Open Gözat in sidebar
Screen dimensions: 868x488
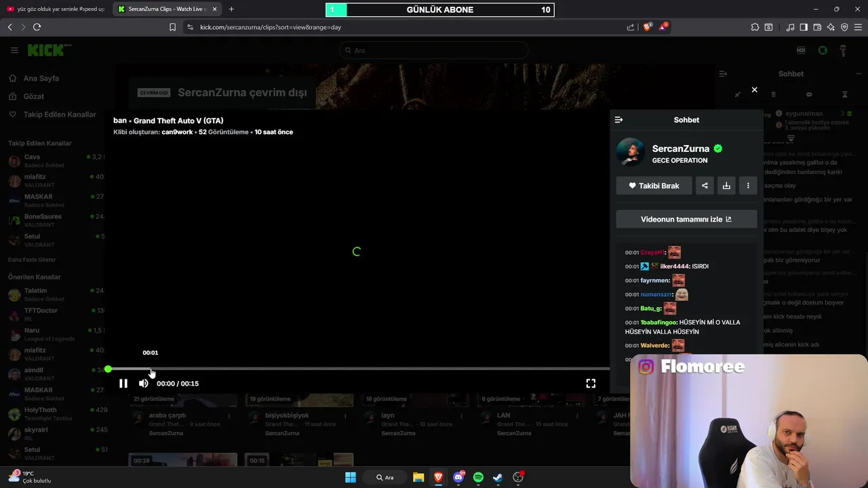coord(33,97)
